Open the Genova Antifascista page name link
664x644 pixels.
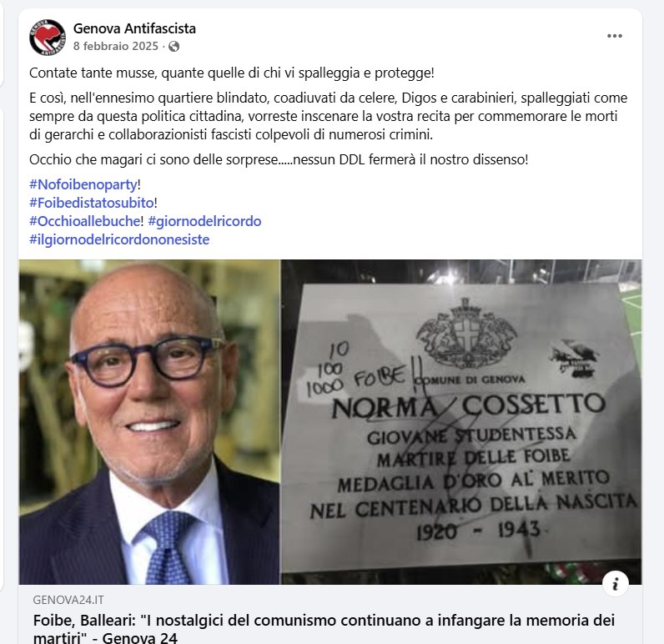tap(134, 28)
